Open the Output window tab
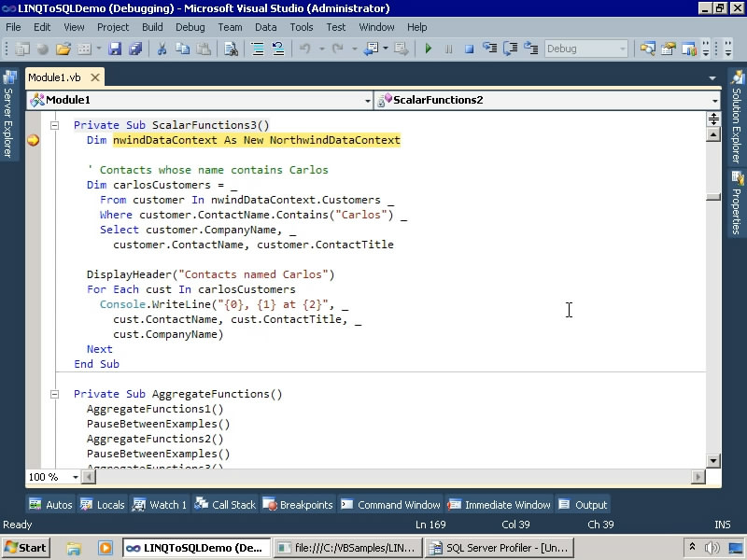The width and height of the screenshot is (747, 560). pyautogui.click(x=583, y=505)
